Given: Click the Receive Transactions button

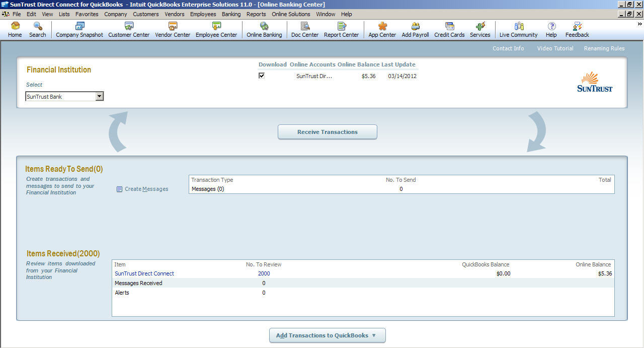Looking at the screenshot, I should [328, 132].
